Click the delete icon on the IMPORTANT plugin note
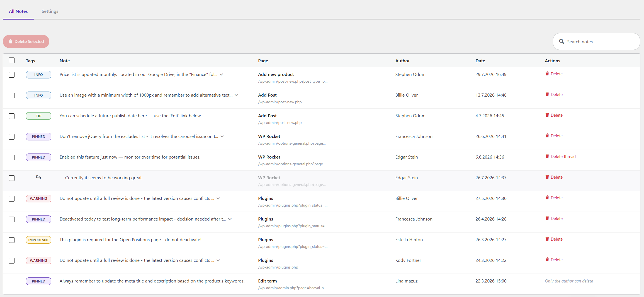 point(547,239)
